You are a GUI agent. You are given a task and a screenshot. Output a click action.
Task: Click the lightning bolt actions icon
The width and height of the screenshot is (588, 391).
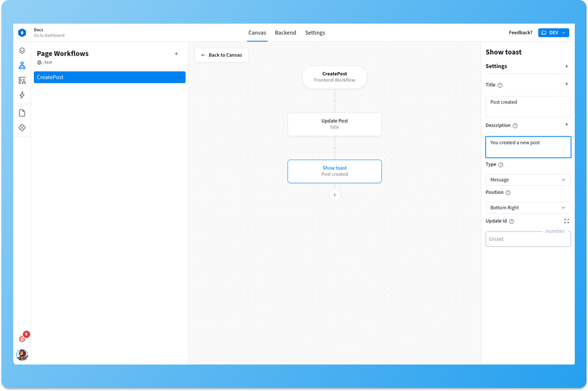tap(22, 95)
